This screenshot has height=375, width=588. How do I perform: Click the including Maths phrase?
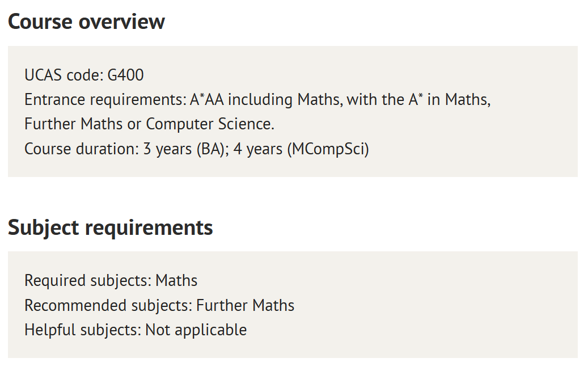[x=285, y=100]
